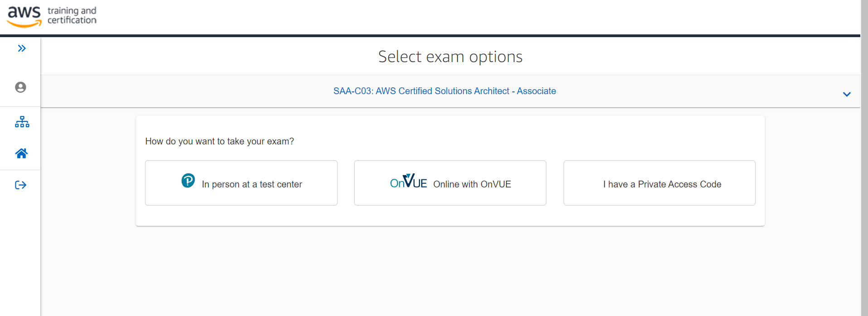The width and height of the screenshot is (868, 316).
Task: Click the "In person at a test center" label
Action: coord(252,184)
